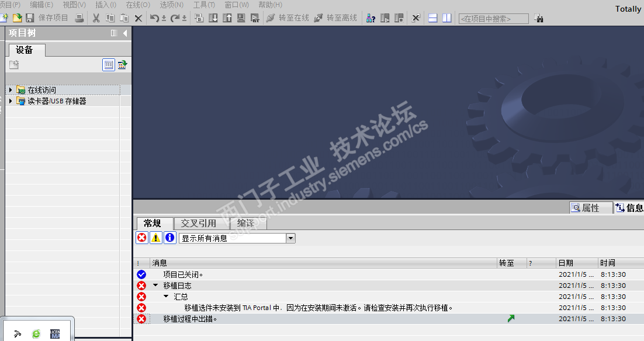Toggle the information messages filter
Screen dimensions: 644x341
click(x=169, y=238)
